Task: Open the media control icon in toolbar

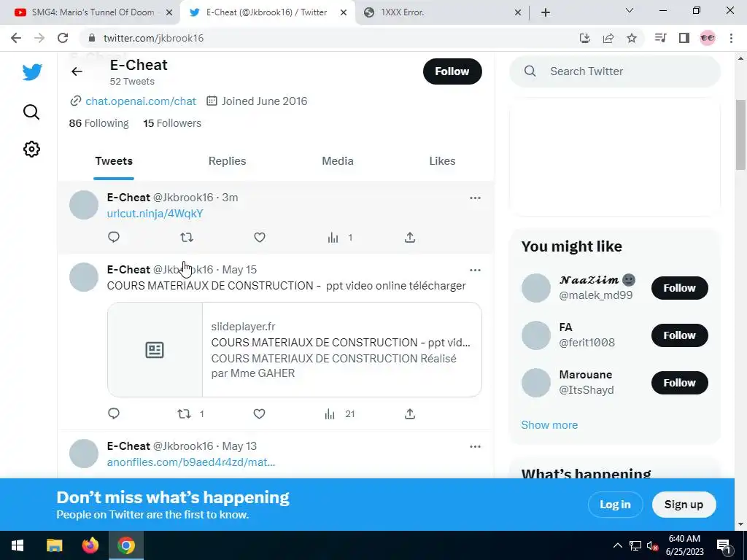Action: pos(660,38)
